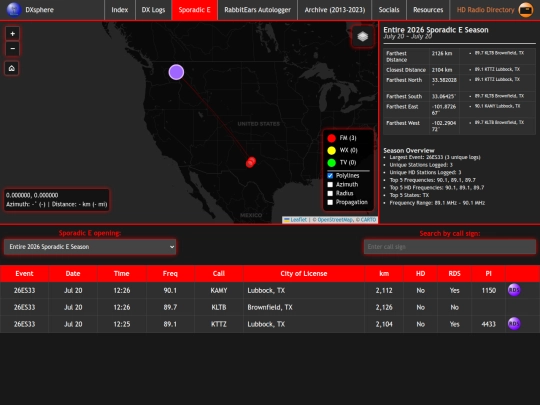The width and height of the screenshot is (540, 405).
Task: Open RabbitEars Autologger tab
Action: (257, 10)
